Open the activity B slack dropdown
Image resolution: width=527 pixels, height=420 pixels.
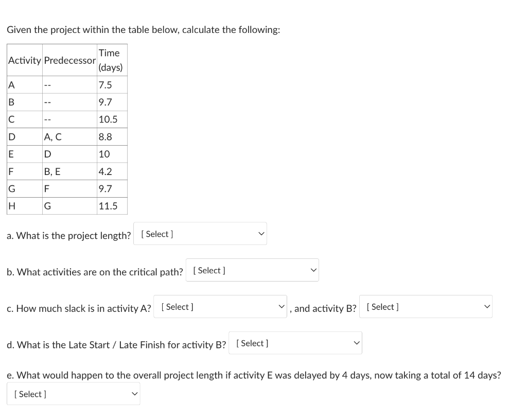426,306
